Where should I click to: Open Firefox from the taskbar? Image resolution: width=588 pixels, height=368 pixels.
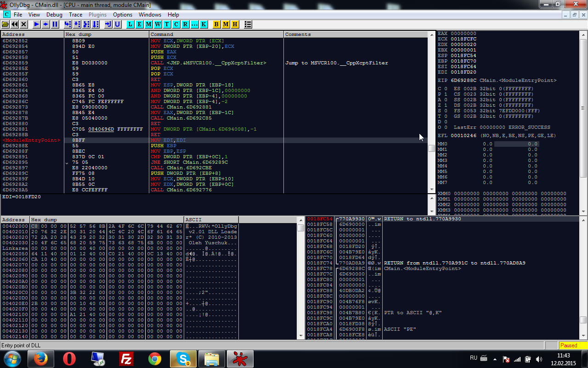click(40, 358)
